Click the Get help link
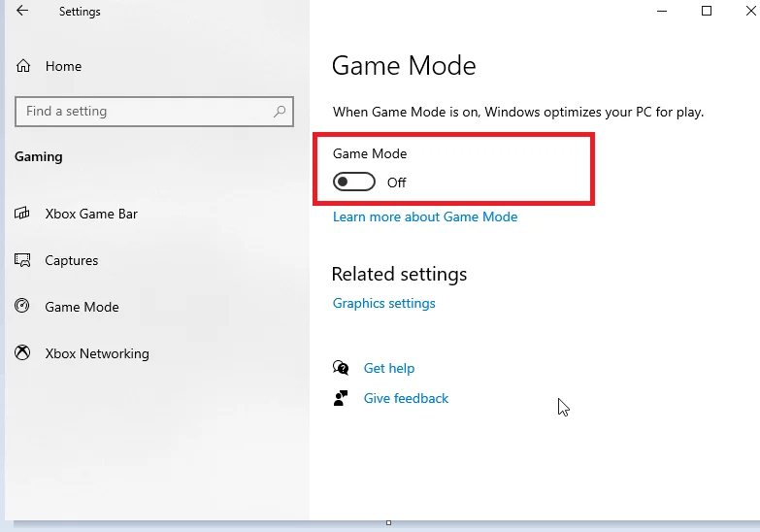The width and height of the screenshot is (760, 532). pos(389,368)
